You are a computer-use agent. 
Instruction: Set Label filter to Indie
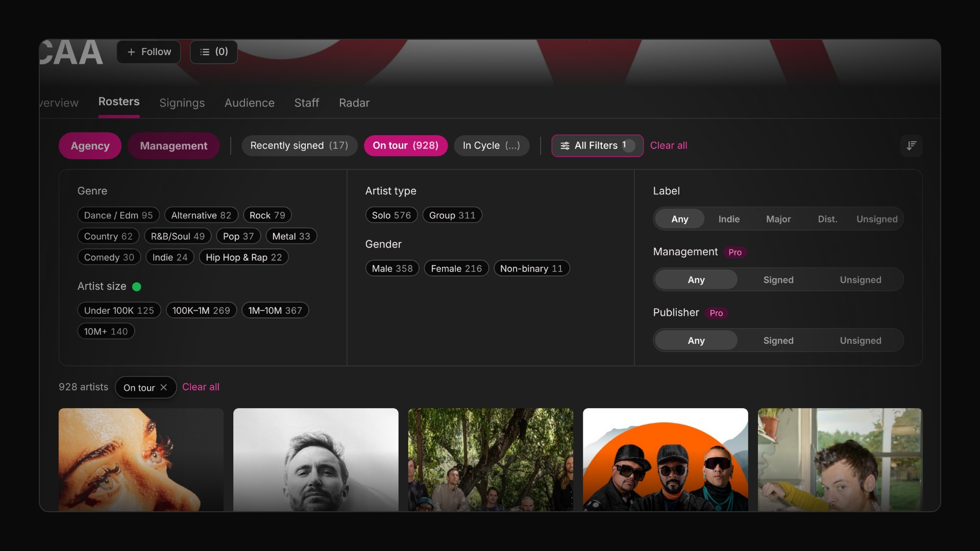click(728, 219)
